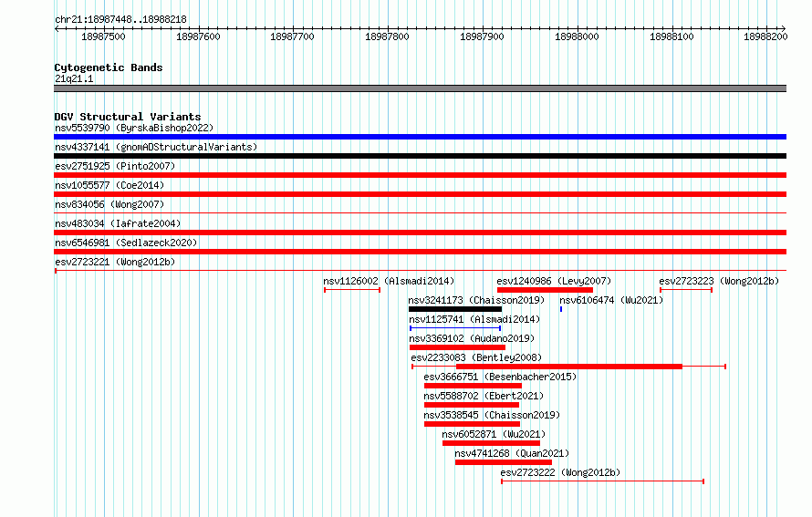Click the Cytogenetic Bands track heading
The width and height of the screenshot is (812, 517).
109,67
